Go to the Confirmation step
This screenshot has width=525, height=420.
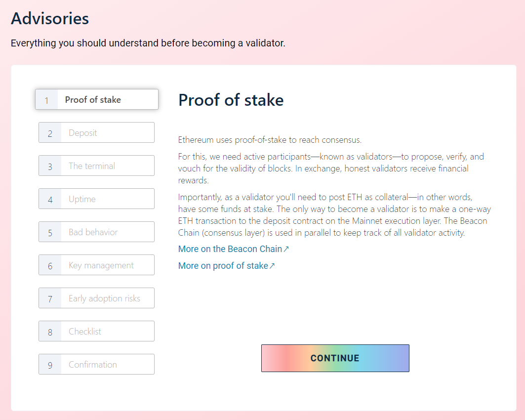point(97,365)
